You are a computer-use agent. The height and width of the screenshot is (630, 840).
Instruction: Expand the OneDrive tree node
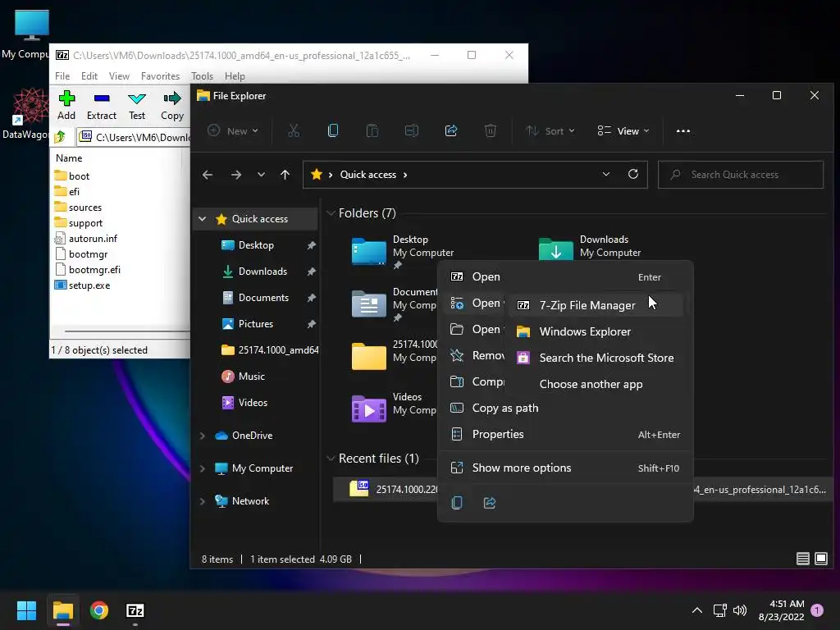[202, 436]
